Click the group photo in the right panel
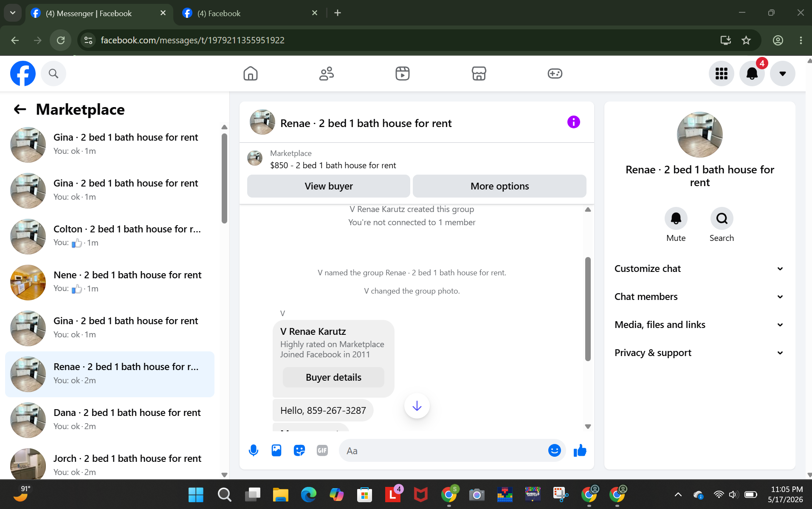Viewport: 812px width, 509px height. pyautogui.click(x=699, y=135)
